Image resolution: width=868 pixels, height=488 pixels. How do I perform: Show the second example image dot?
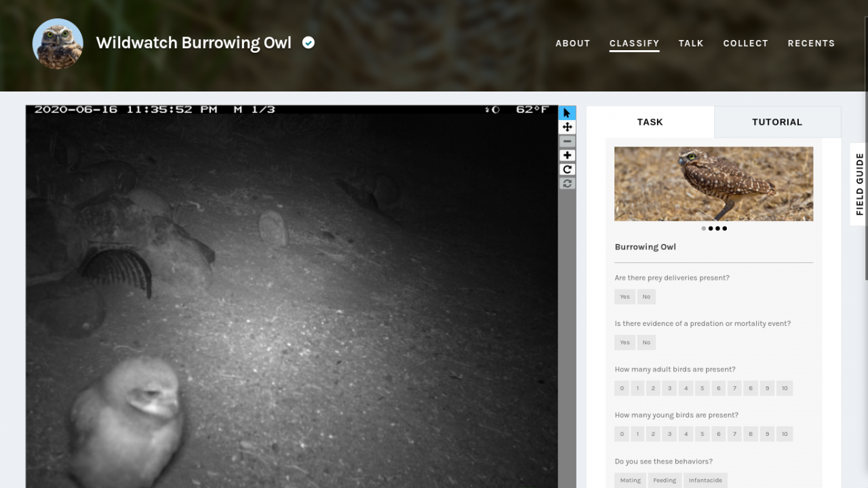(711, 228)
